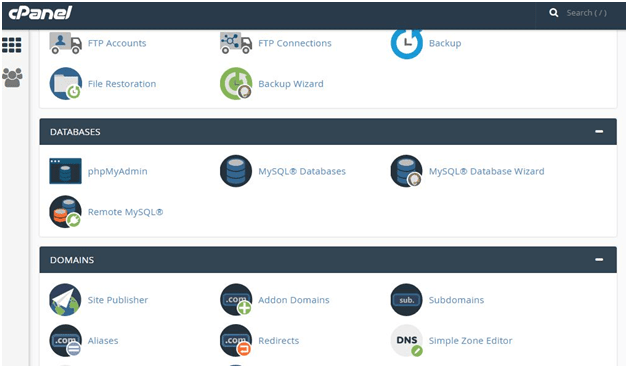Open the MySQL Database Wizard icon
This screenshot has height=368, width=628.
point(407,171)
